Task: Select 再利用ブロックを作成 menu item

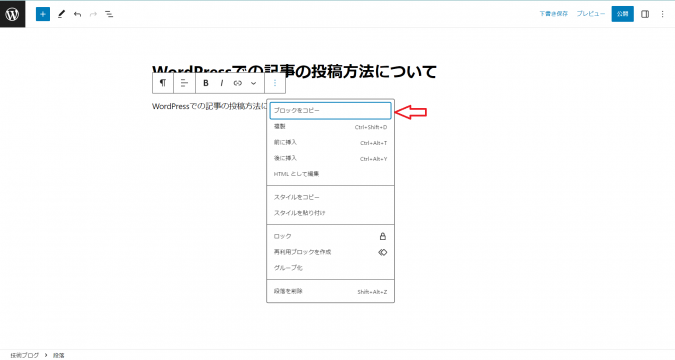Action: pyautogui.click(x=330, y=252)
